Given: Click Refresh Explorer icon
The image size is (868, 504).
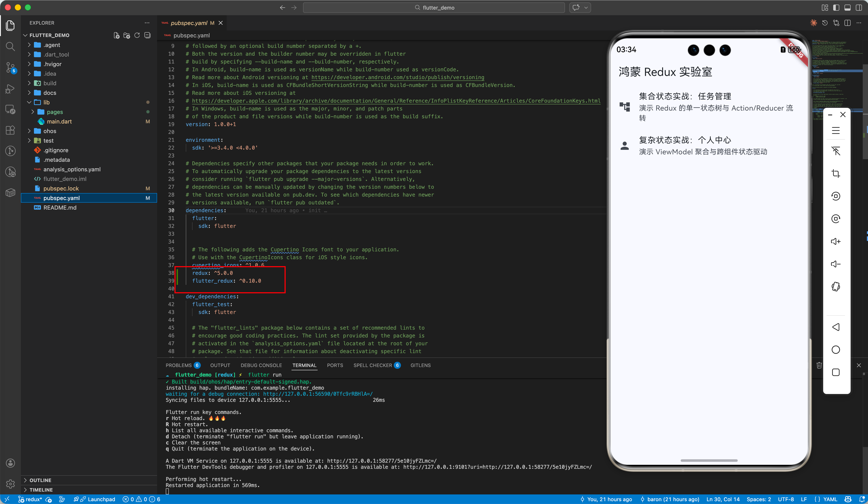Looking at the screenshot, I should [x=137, y=35].
